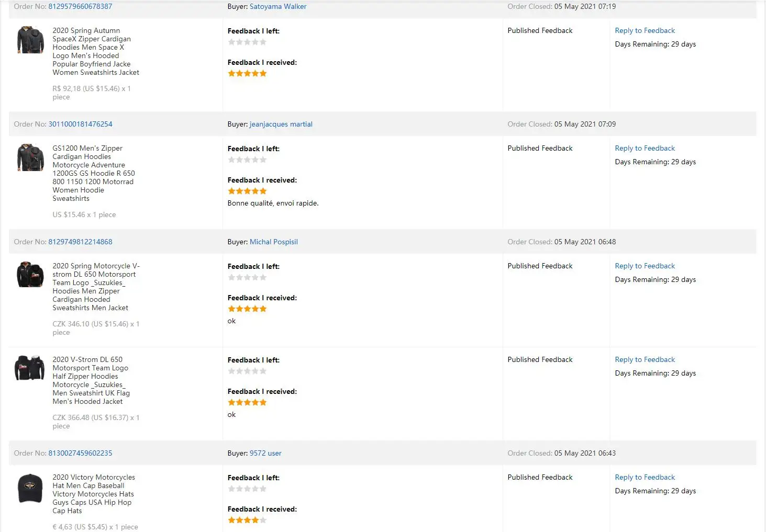Reply to Feedback on the Victory Motorcycles hat
Image resolution: width=766 pixels, height=532 pixels.
(645, 478)
